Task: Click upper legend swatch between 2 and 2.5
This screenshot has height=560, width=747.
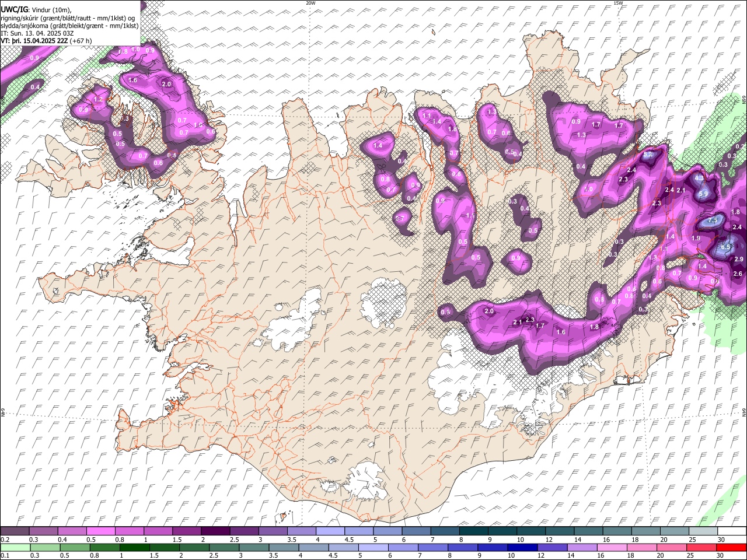Action: pos(216,531)
